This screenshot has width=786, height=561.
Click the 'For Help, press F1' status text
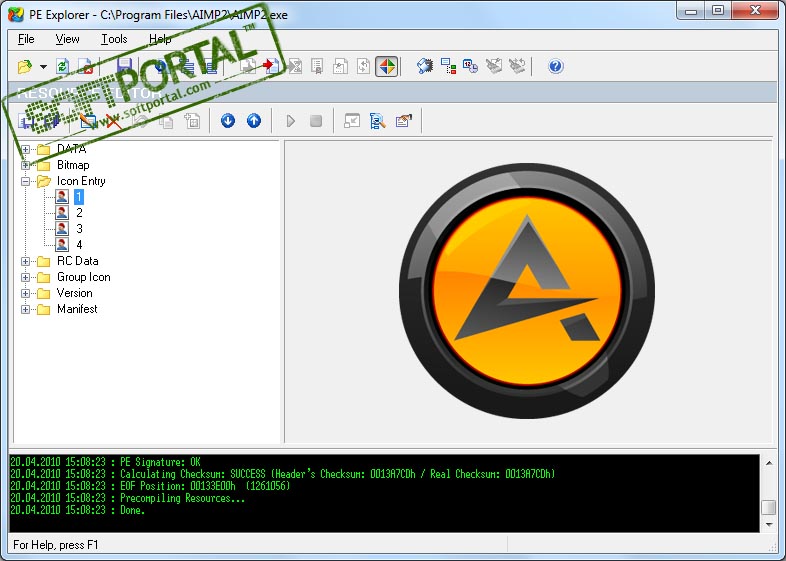56,545
